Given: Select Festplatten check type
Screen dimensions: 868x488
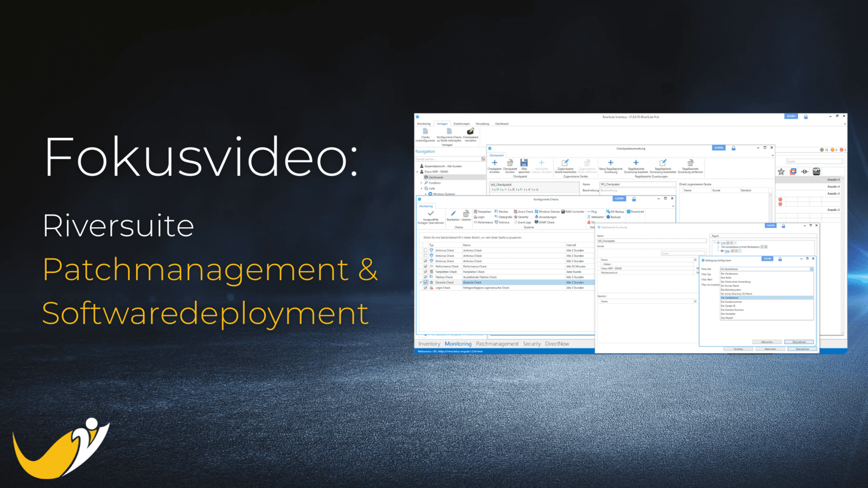Looking at the screenshot, I should coord(483,211).
